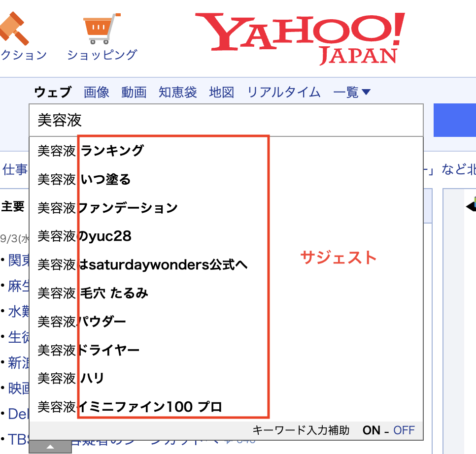The image size is (476, 454).
Task: Turn keyword input assist OFF
Action: [404, 430]
